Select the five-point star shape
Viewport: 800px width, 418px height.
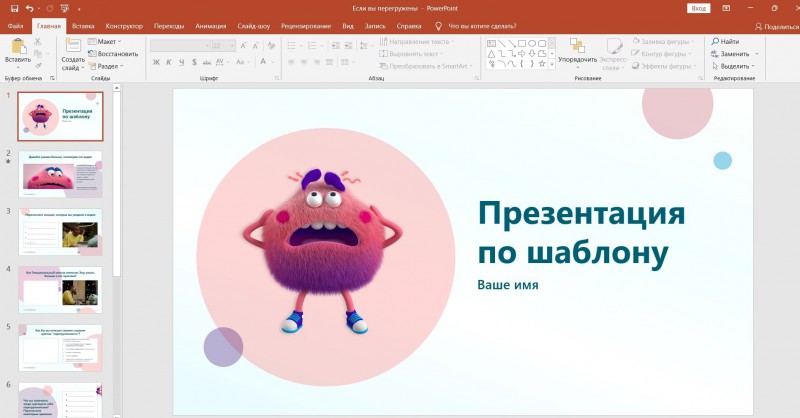tap(542, 64)
